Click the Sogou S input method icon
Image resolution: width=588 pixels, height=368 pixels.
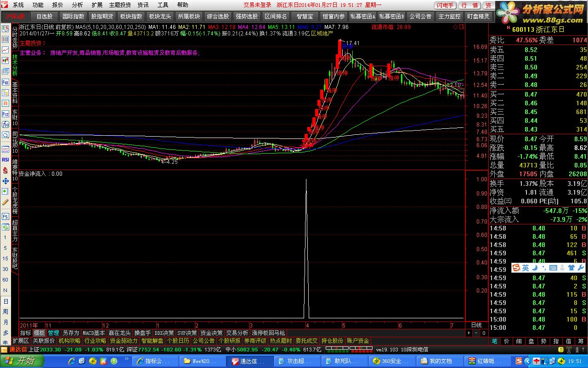[x=516, y=268]
